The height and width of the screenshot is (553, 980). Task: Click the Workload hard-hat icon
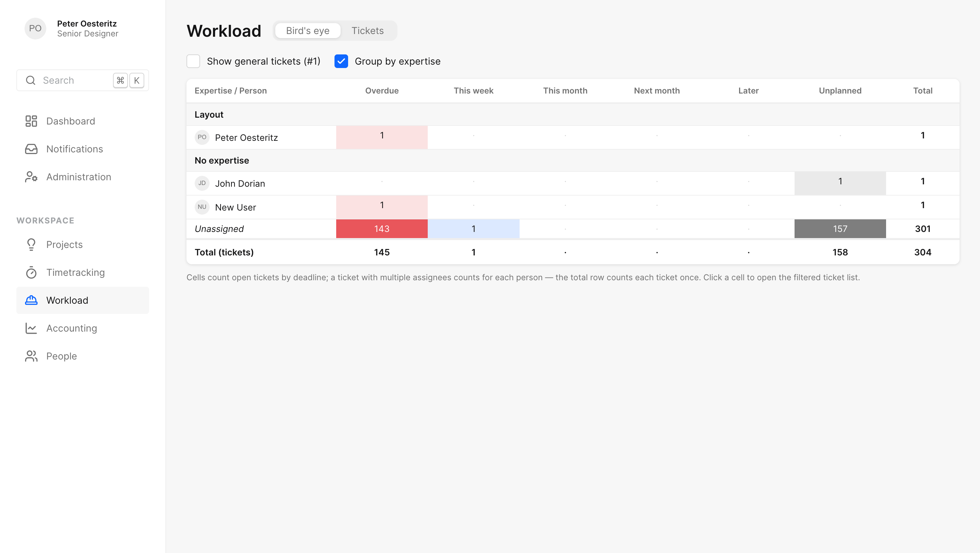point(31,300)
